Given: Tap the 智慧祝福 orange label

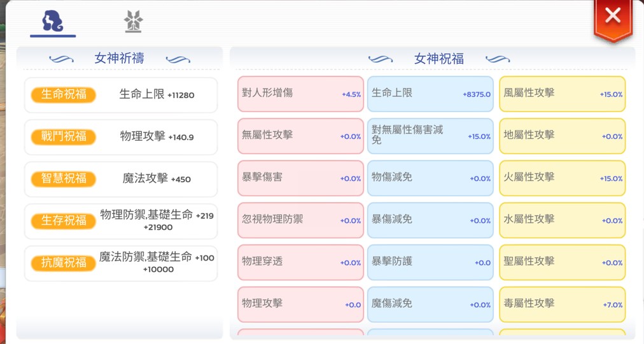Looking at the screenshot, I should (x=64, y=178).
